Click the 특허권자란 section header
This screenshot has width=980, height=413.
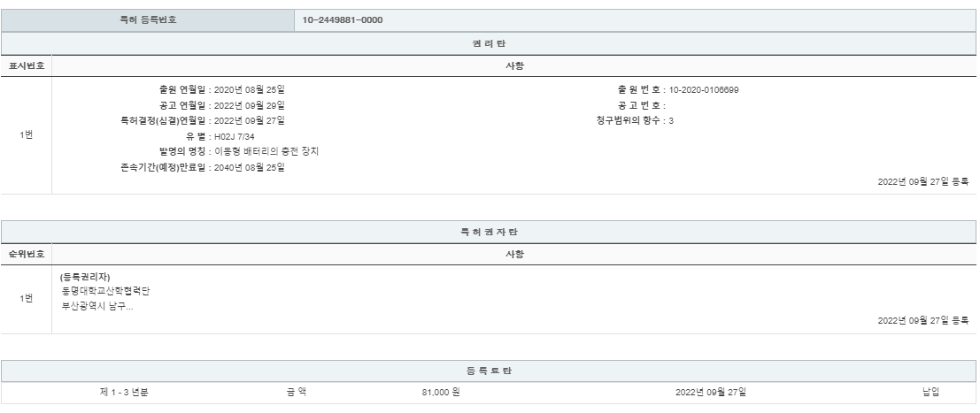coord(489,232)
